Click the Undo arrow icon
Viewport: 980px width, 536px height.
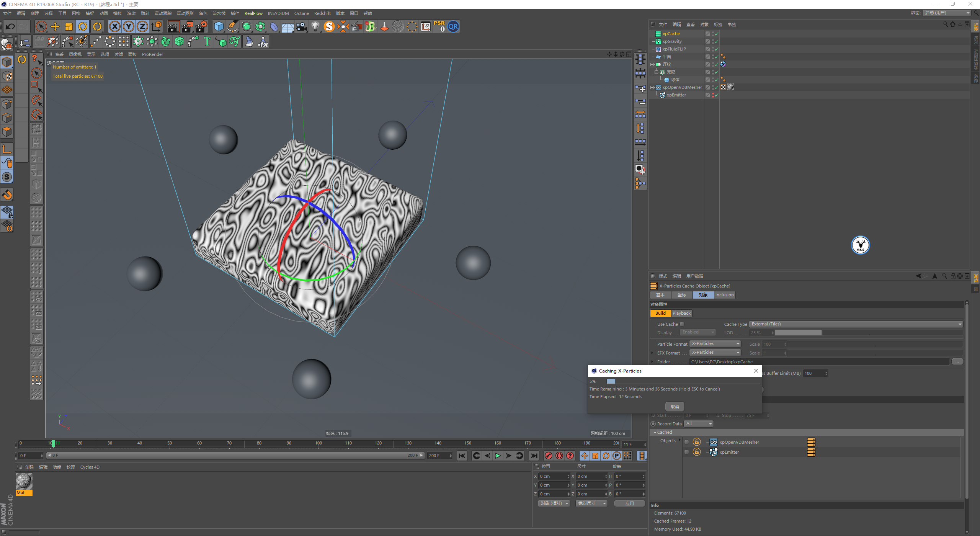(10, 26)
